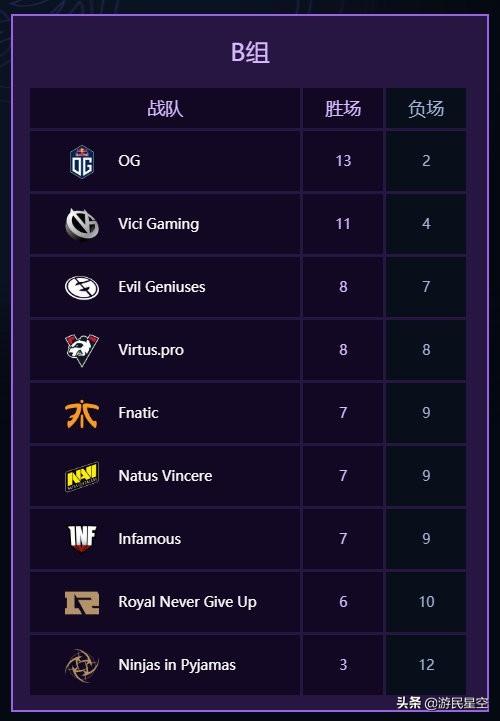Click OG's 13 wins cell
Viewport: 500px width, 721px height.
pos(343,161)
